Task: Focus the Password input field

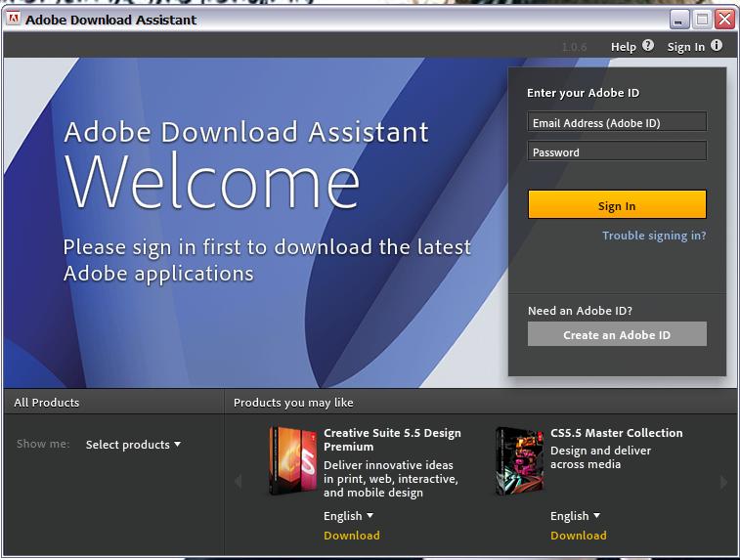Action: click(x=617, y=152)
